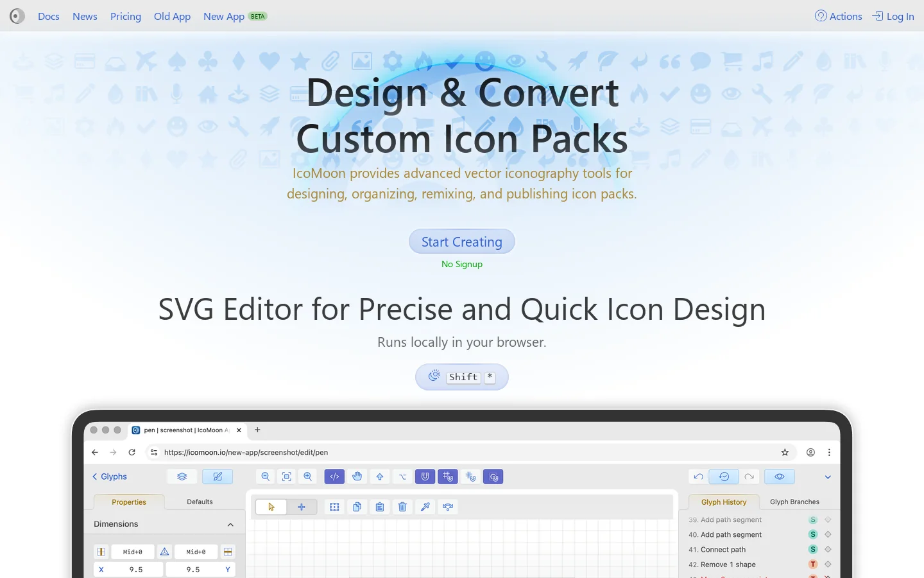Click the X value field 9.5

tap(135, 570)
